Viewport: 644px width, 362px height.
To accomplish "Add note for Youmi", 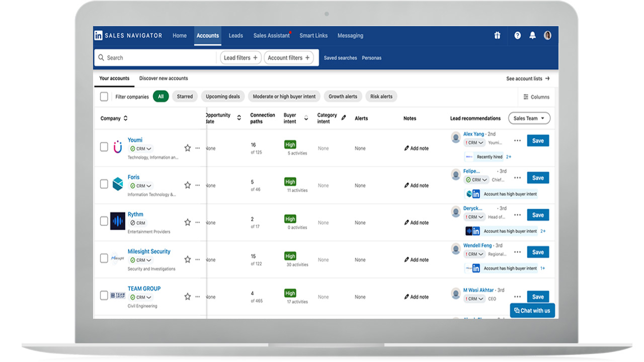I will (x=416, y=148).
